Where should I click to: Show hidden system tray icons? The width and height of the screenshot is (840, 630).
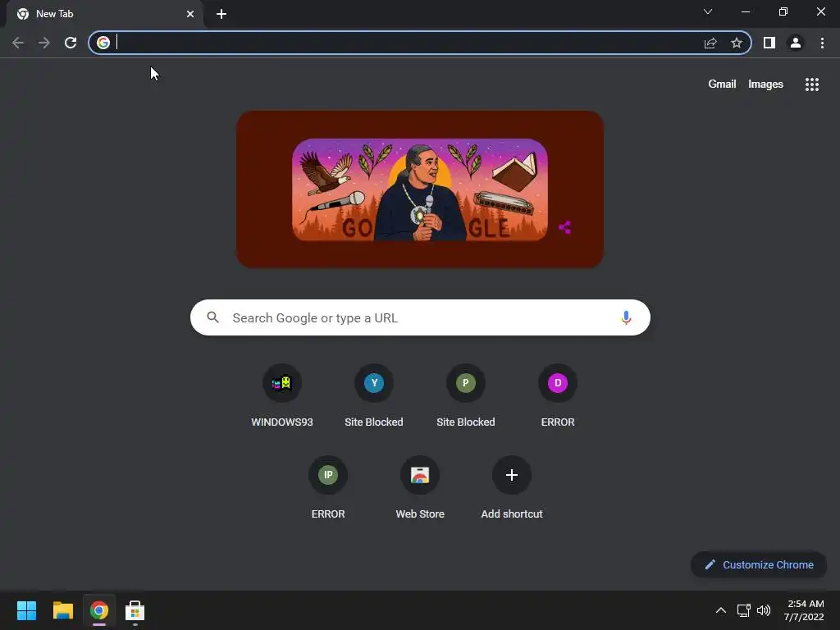[x=721, y=610]
